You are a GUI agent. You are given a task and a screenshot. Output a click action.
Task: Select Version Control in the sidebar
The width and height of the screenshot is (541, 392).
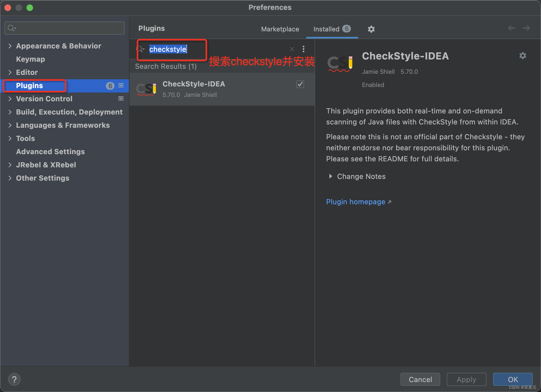44,99
